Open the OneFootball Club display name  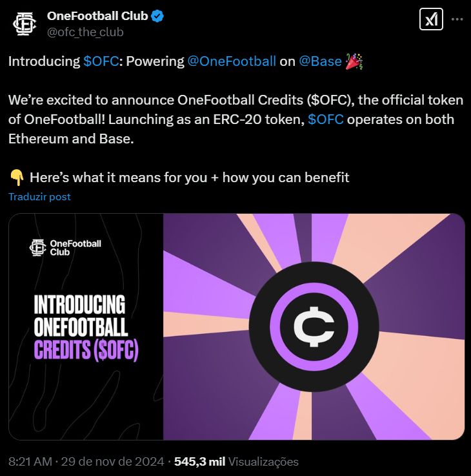coord(97,16)
